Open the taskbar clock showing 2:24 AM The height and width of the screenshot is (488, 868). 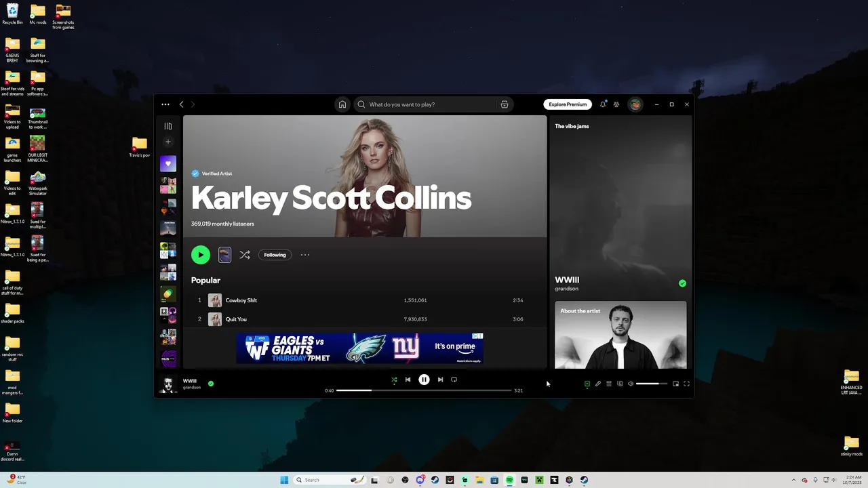[x=851, y=480]
